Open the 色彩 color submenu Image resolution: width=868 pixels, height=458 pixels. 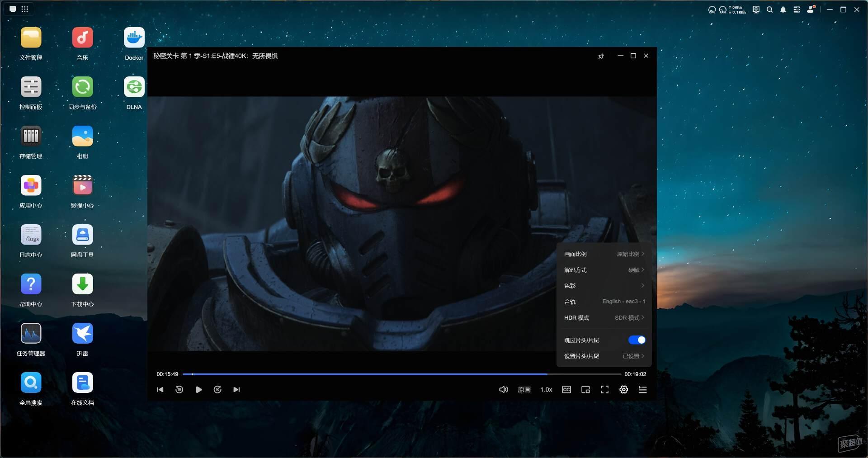(604, 286)
